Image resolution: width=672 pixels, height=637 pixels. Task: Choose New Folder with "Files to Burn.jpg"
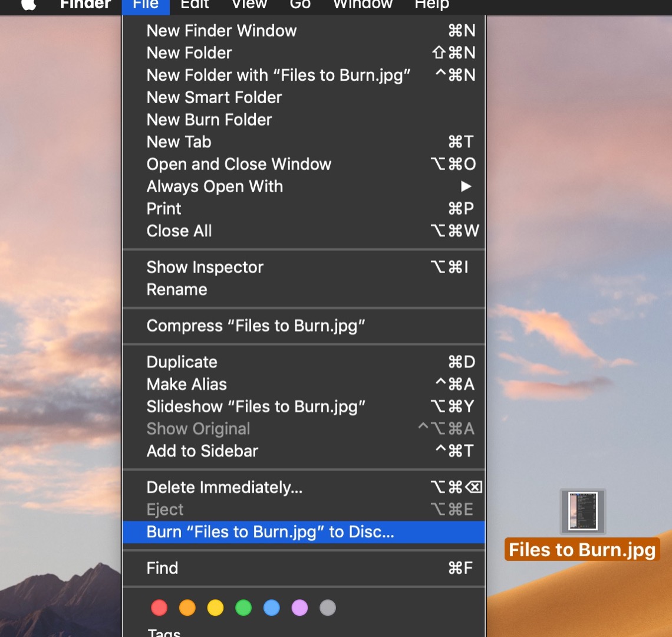tap(304, 75)
